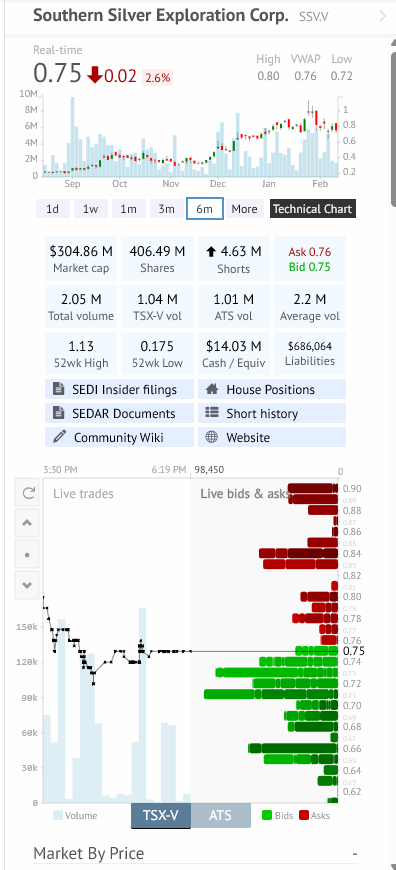This screenshot has height=870, width=396.
Task: Click the red Asks legend swatch
Action: [303, 816]
